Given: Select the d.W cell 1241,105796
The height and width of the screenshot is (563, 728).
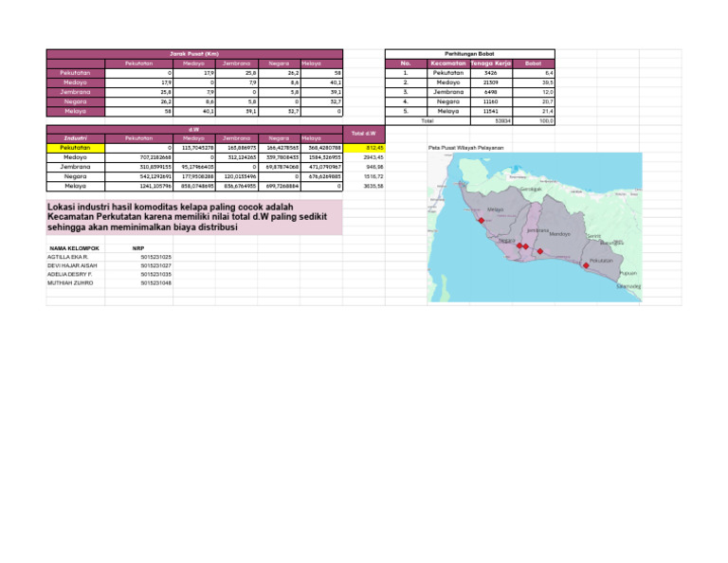Looking at the screenshot, I should pyautogui.click(x=138, y=186).
